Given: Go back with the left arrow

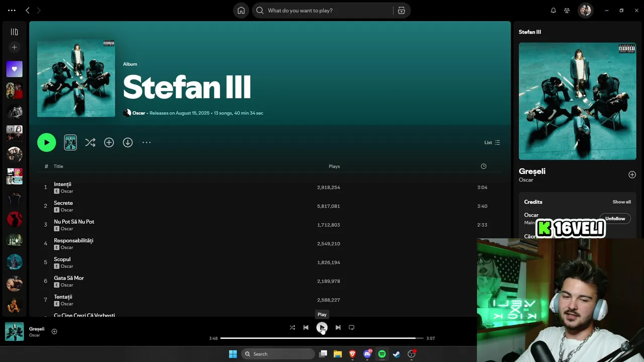Looking at the screenshot, I should (28, 11).
